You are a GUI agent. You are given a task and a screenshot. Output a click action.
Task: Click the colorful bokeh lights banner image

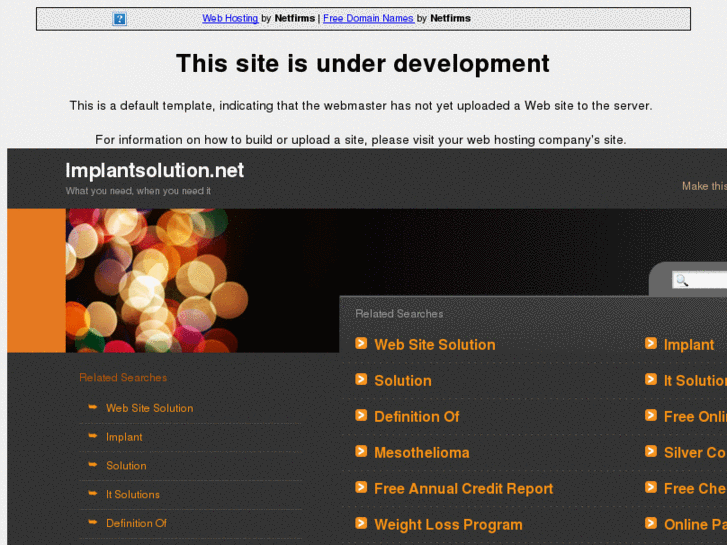(157, 280)
